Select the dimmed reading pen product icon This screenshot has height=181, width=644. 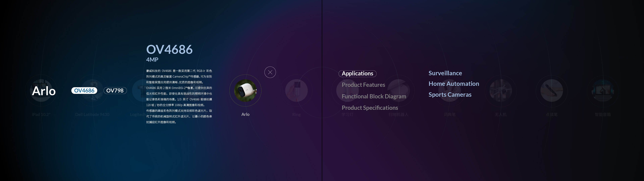551,90
